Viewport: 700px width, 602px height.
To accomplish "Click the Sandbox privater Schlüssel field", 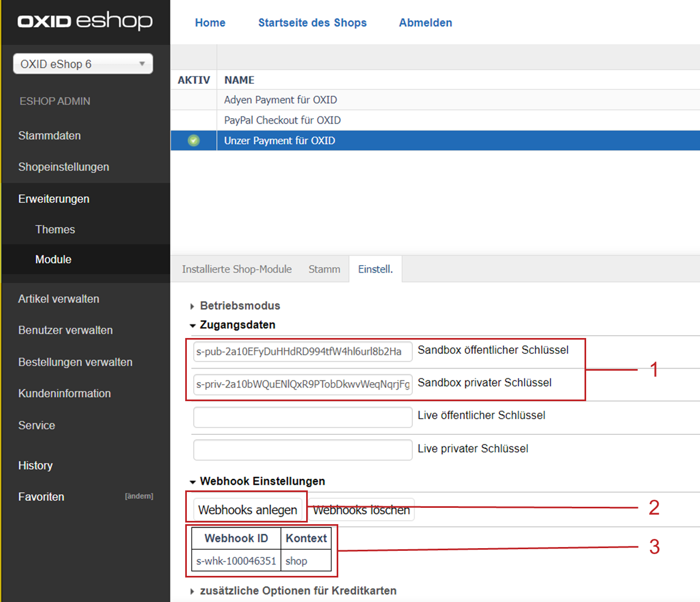I will pos(303,384).
